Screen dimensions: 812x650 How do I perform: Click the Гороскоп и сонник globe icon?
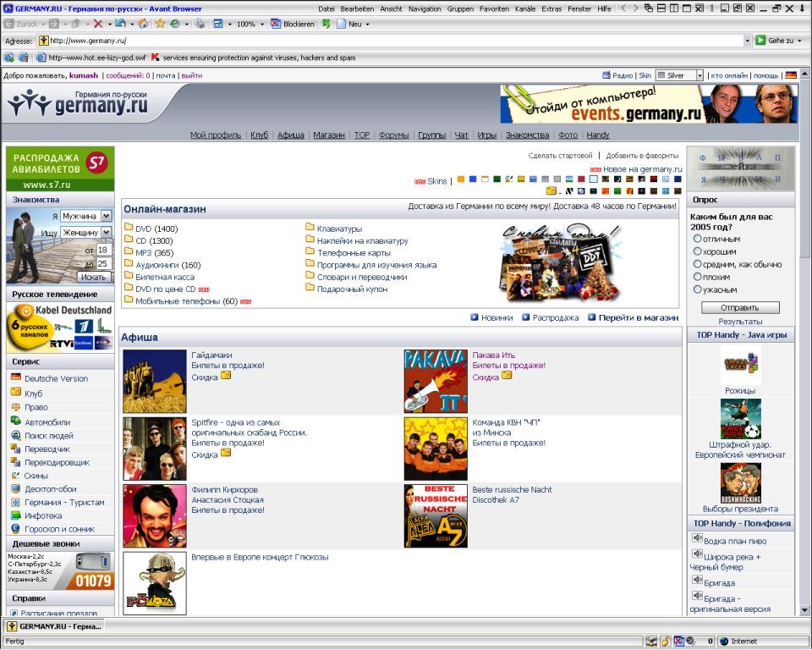16,529
